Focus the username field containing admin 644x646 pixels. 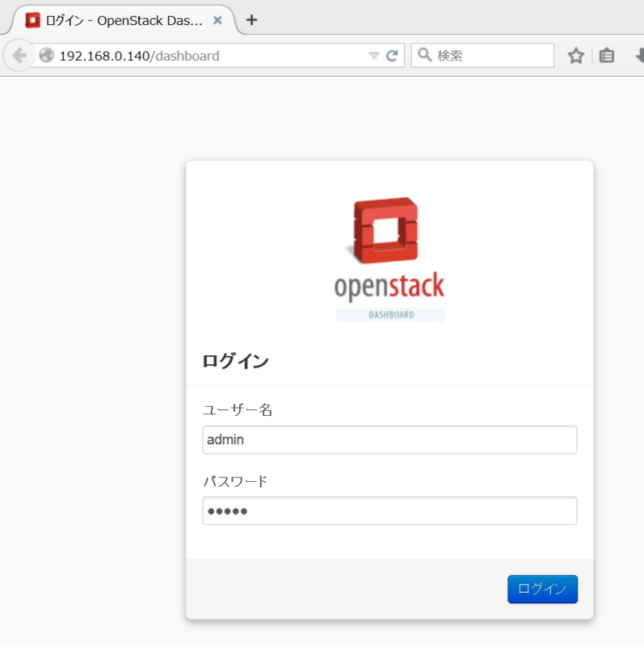tap(389, 439)
